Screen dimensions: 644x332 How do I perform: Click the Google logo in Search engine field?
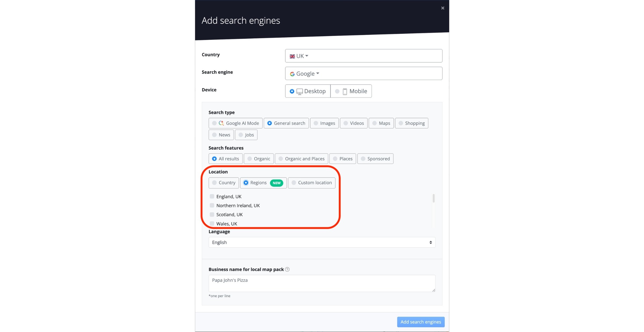tap(292, 74)
